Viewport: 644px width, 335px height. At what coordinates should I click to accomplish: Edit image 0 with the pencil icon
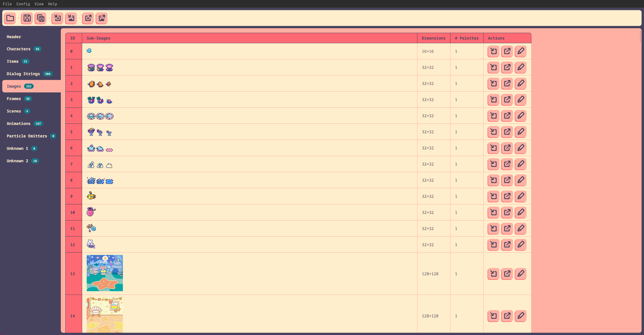click(x=520, y=51)
